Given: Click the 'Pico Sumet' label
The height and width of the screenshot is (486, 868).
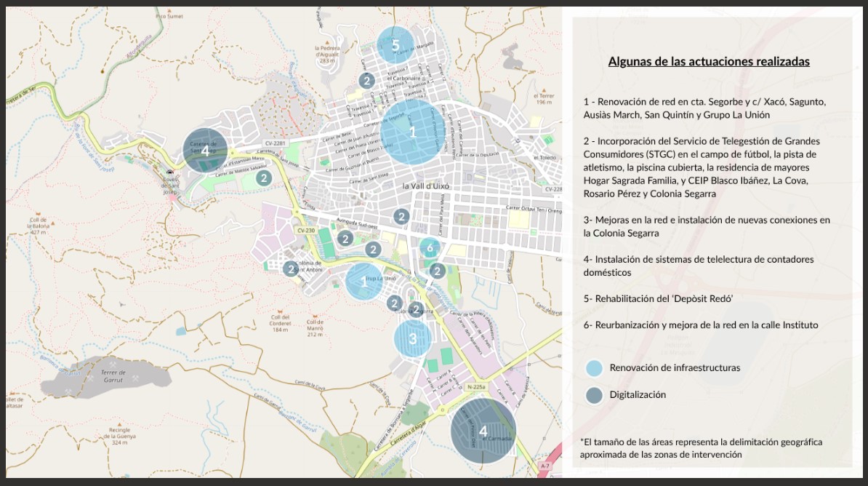Looking at the screenshot, I should tap(169, 16).
